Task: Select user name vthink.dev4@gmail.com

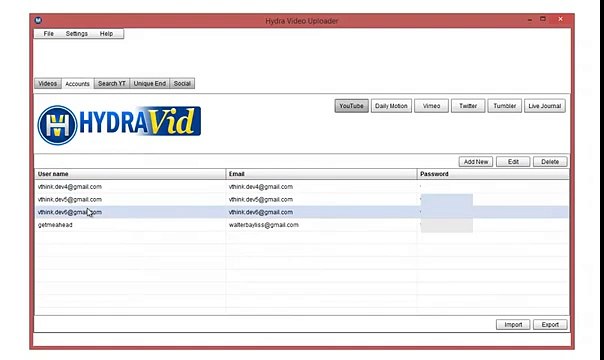Action: pos(70,187)
